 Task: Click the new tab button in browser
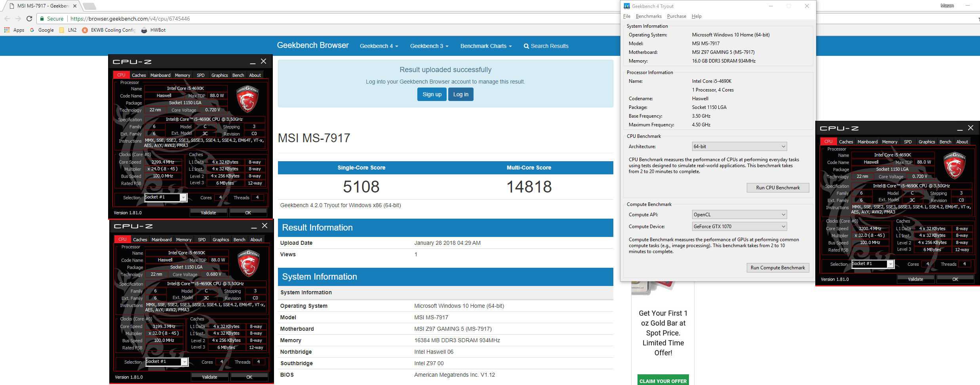pyautogui.click(x=89, y=6)
